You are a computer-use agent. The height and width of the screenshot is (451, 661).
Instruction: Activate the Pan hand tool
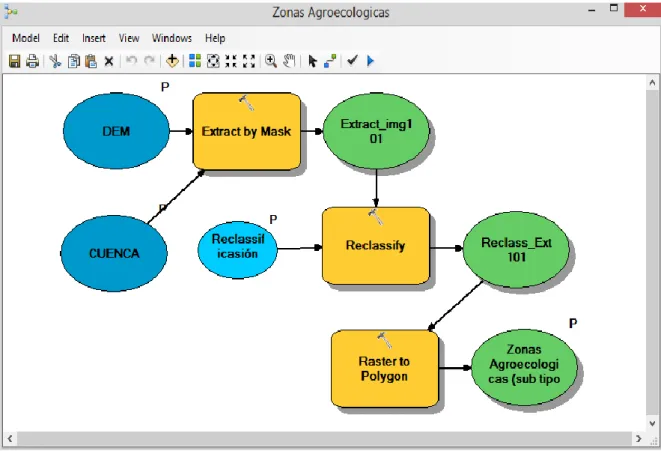click(x=289, y=61)
